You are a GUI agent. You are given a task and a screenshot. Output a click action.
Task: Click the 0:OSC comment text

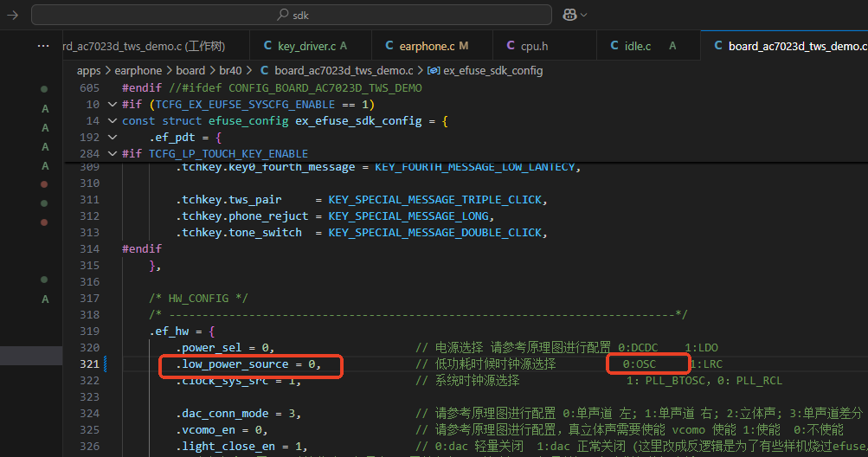(x=639, y=364)
